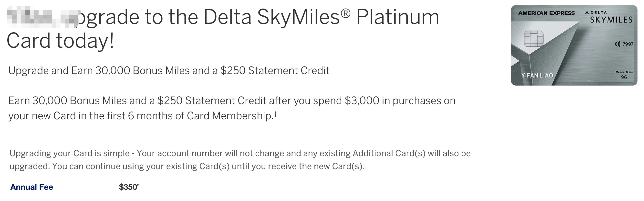This screenshot has height=201, width=644.
Task: Click the 'Upgrade and Earn 30,000 Bonus Miles' subheading
Action: pyautogui.click(x=169, y=71)
